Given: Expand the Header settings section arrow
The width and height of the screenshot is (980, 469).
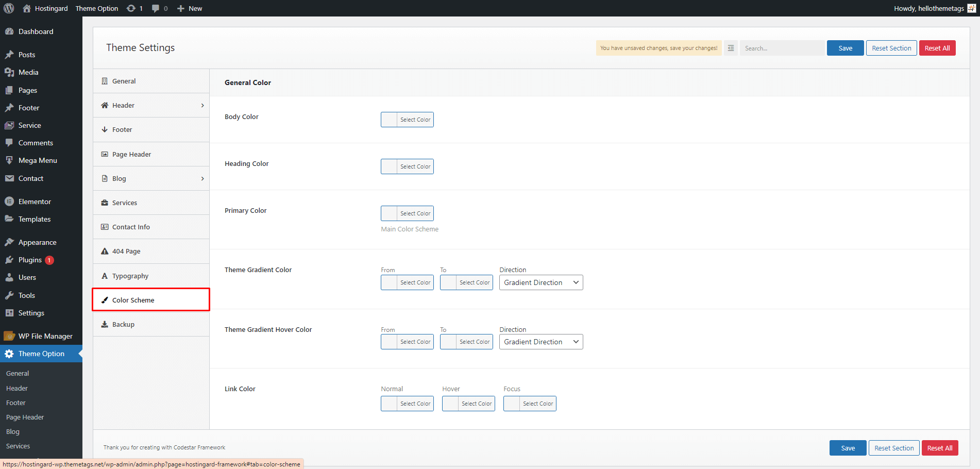Looking at the screenshot, I should [x=202, y=106].
